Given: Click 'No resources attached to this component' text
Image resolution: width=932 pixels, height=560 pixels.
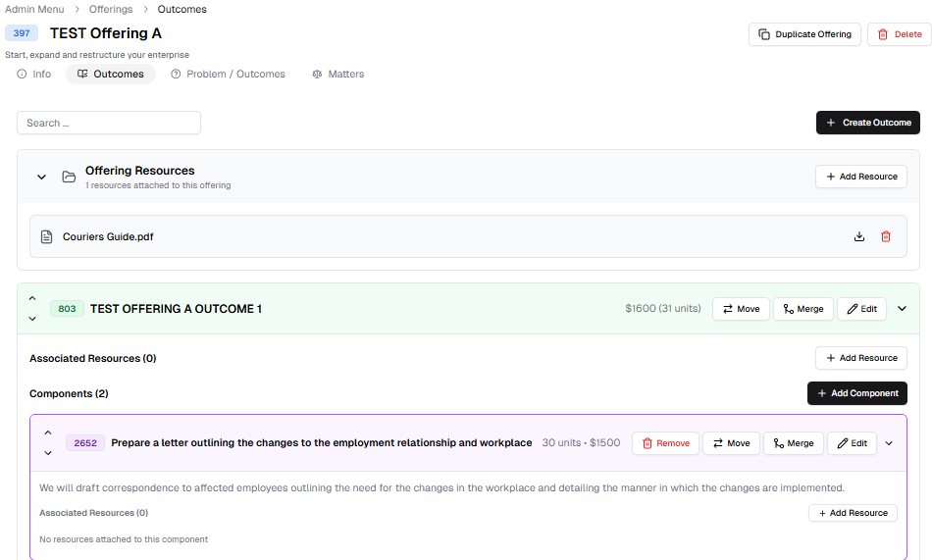Looking at the screenshot, I should point(124,539).
